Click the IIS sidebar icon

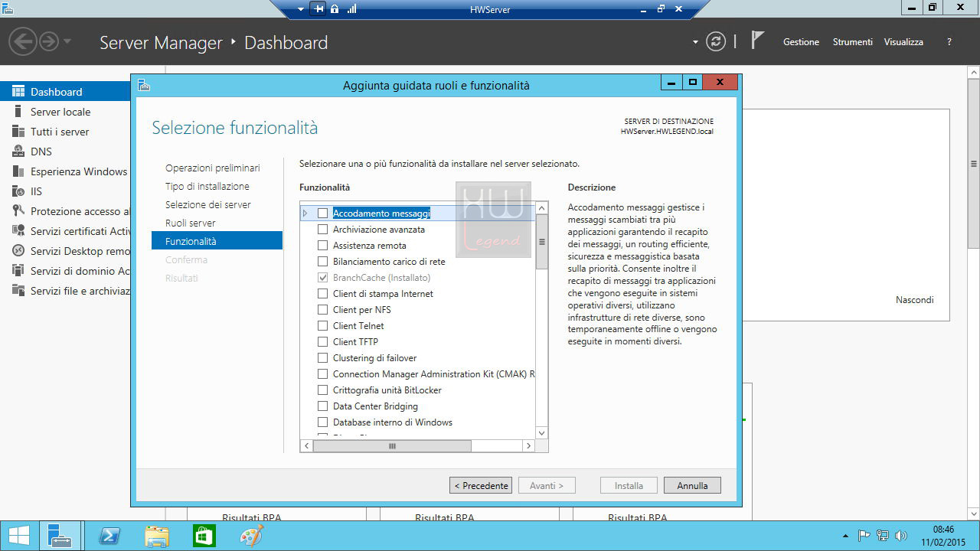[17, 191]
